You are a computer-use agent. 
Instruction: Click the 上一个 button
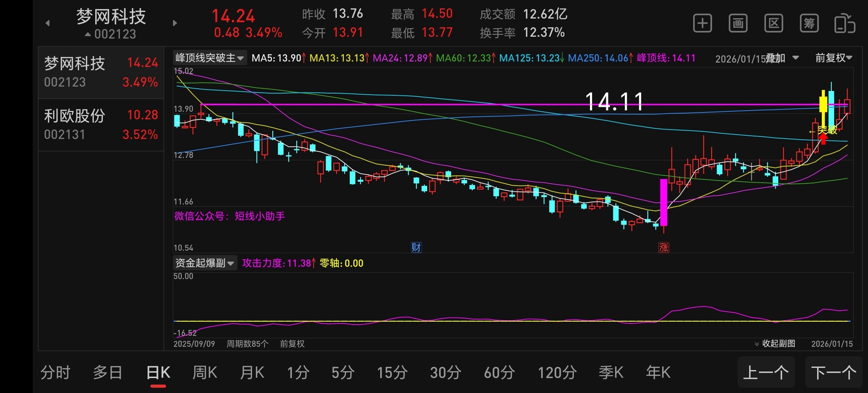766,373
